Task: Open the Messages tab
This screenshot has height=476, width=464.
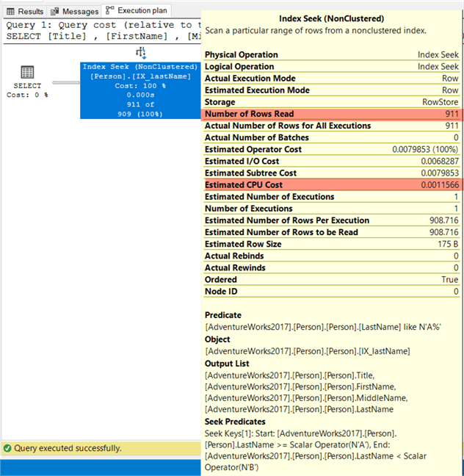Action: pyautogui.click(x=74, y=12)
